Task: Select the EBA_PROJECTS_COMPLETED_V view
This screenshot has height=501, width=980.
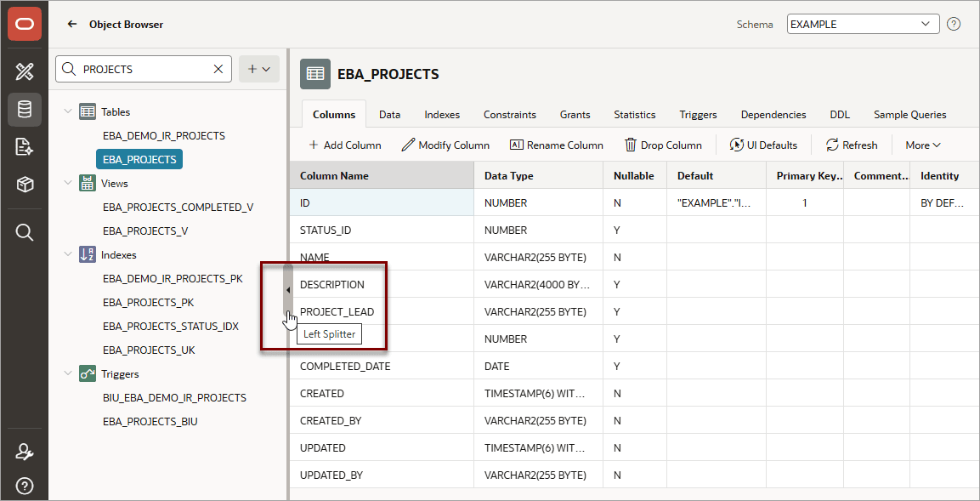Action: 178,207
